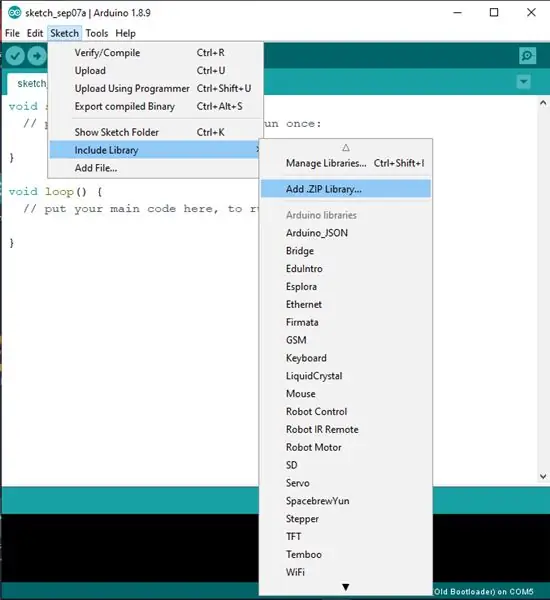Select Upload Using Programmer

[155, 88]
